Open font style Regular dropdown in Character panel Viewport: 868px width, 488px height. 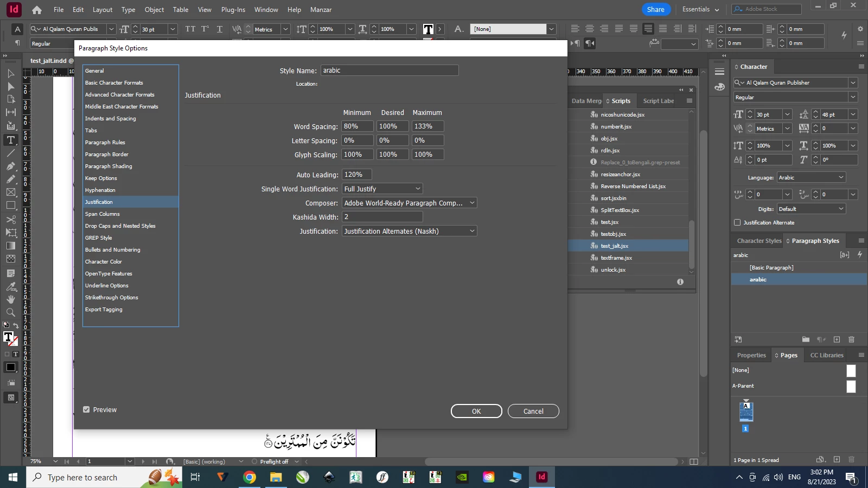tap(853, 97)
